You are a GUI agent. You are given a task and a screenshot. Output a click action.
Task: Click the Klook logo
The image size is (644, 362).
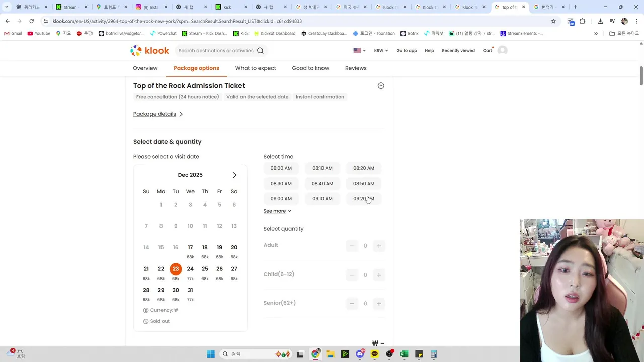point(149,50)
